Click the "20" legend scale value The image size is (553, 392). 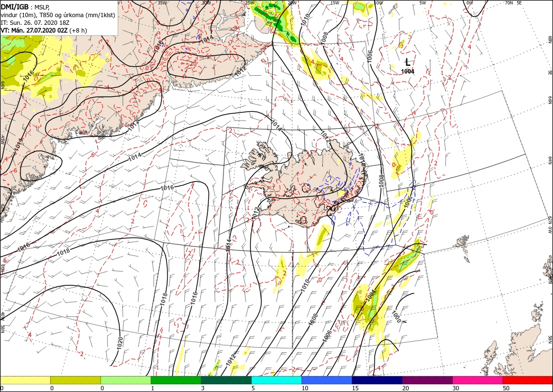click(x=405, y=388)
